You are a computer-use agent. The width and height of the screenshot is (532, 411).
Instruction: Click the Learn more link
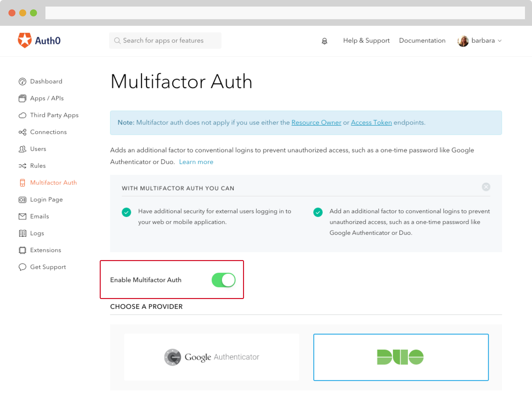click(196, 162)
